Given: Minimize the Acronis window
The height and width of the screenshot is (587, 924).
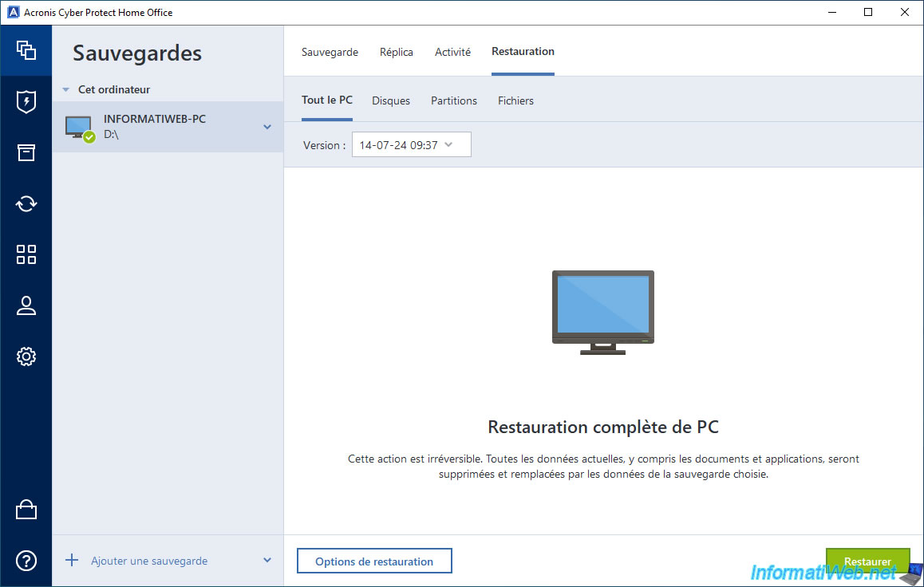Looking at the screenshot, I should tap(832, 13).
